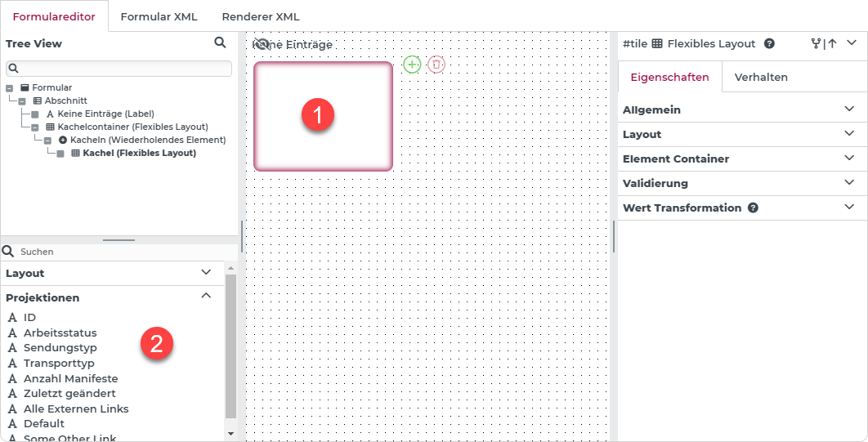Click the branch hierarchy icon in properties header

(x=816, y=44)
